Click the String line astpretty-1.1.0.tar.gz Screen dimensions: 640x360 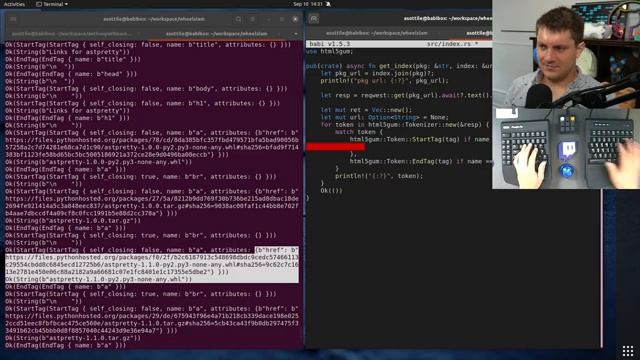click(73, 338)
